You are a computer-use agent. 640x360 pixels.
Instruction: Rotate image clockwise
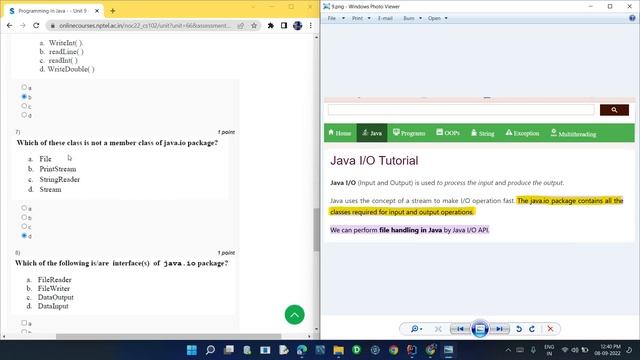tap(532, 329)
